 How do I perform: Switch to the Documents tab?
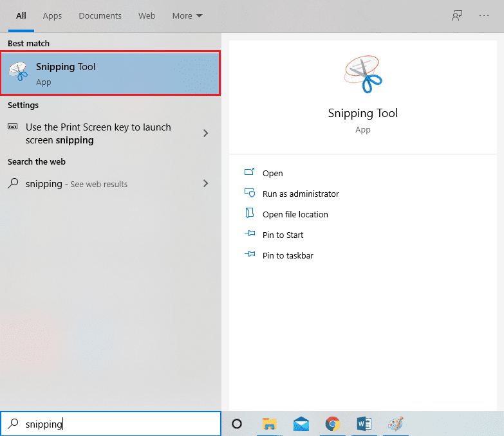coord(100,15)
